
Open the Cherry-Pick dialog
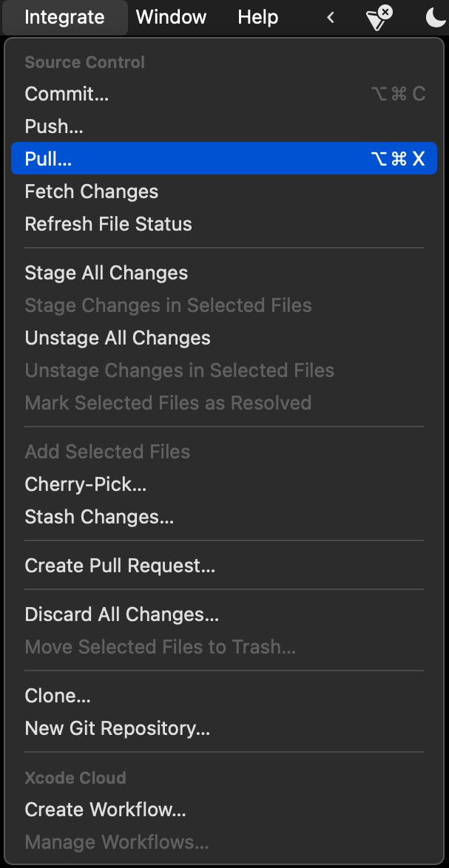click(x=85, y=484)
